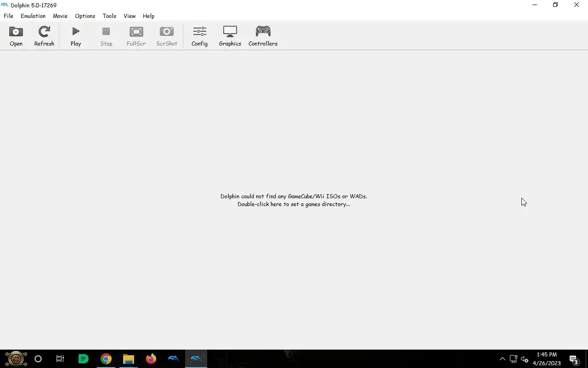The image size is (588, 368).
Task: Open the Graphics settings icon
Action: coord(230,36)
